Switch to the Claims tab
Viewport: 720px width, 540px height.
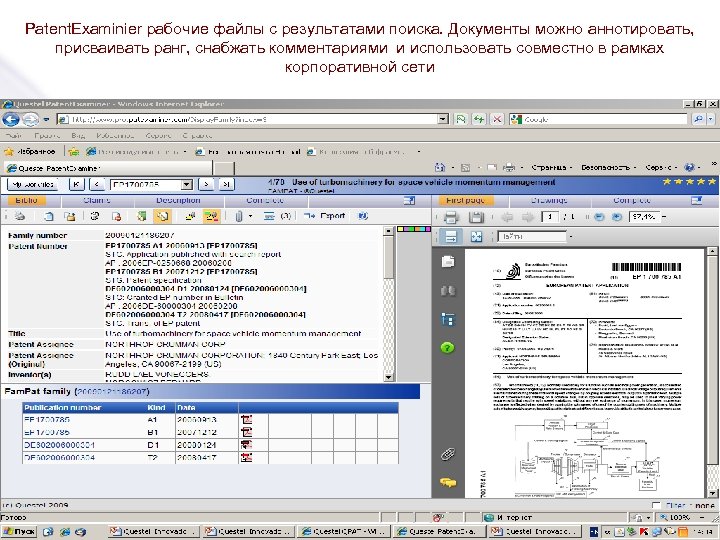97,201
